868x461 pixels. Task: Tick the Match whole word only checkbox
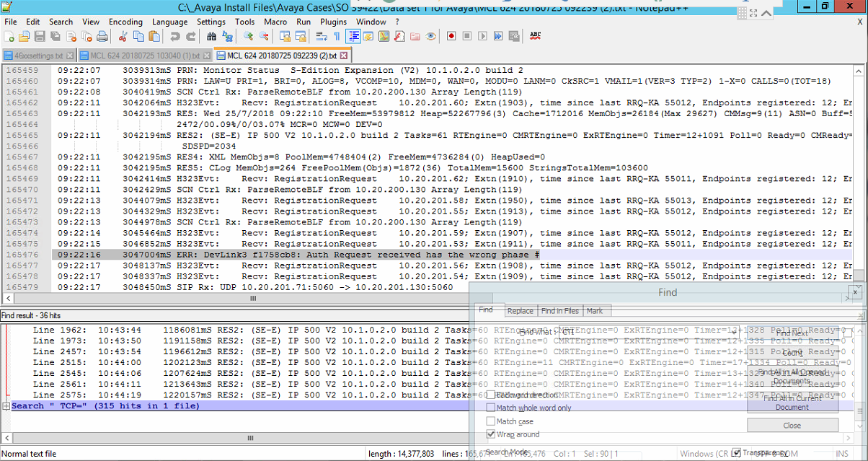491,408
